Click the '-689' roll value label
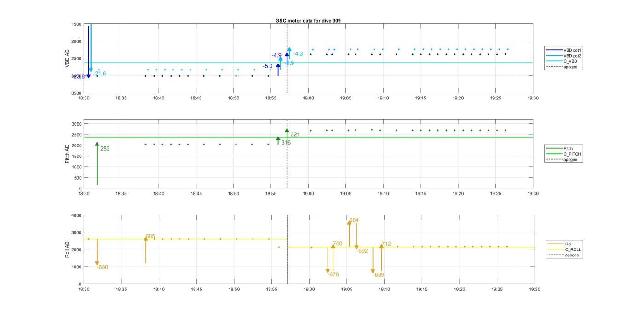Image resolution: width=644 pixels, height=319 pixels. pyautogui.click(x=378, y=275)
